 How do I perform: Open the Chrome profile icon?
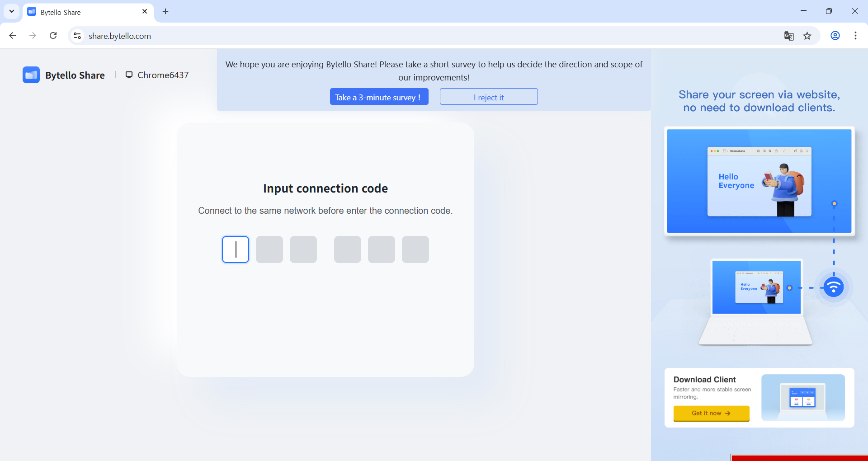click(x=835, y=36)
